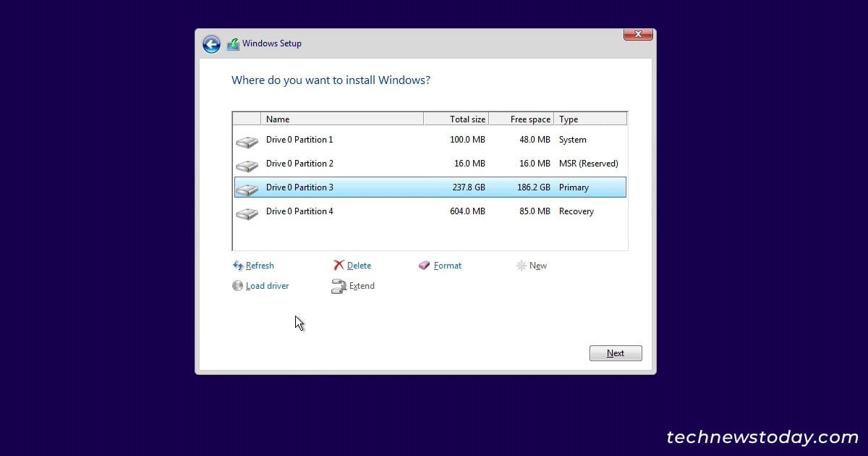Close the Windows Setup window
Viewport: 868px width, 456px height.
tap(638, 35)
